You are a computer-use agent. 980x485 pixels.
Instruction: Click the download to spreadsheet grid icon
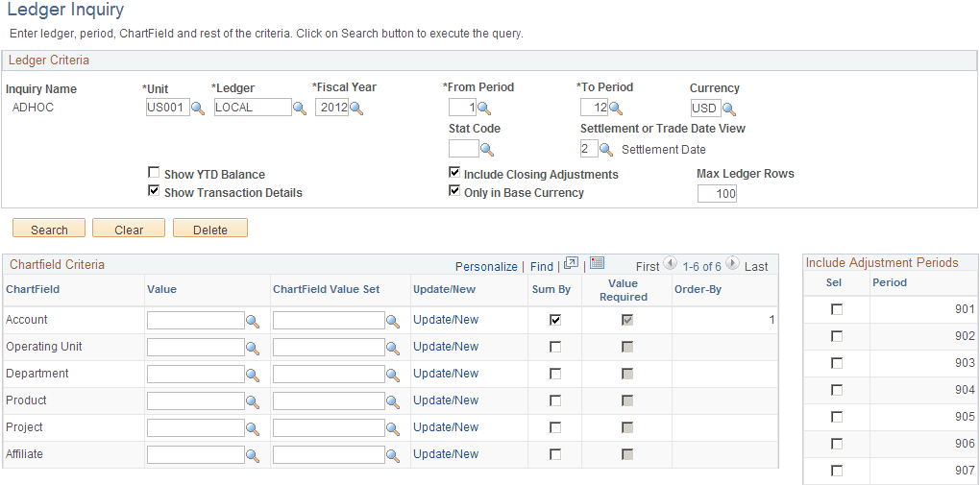(x=597, y=264)
